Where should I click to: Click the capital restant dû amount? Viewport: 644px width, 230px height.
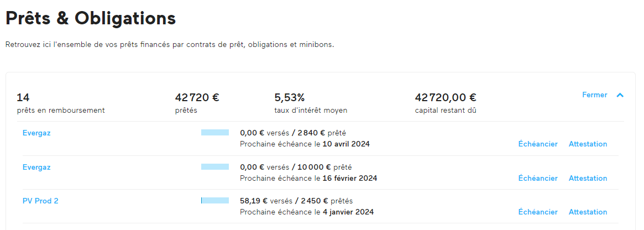pyautogui.click(x=446, y=98)
